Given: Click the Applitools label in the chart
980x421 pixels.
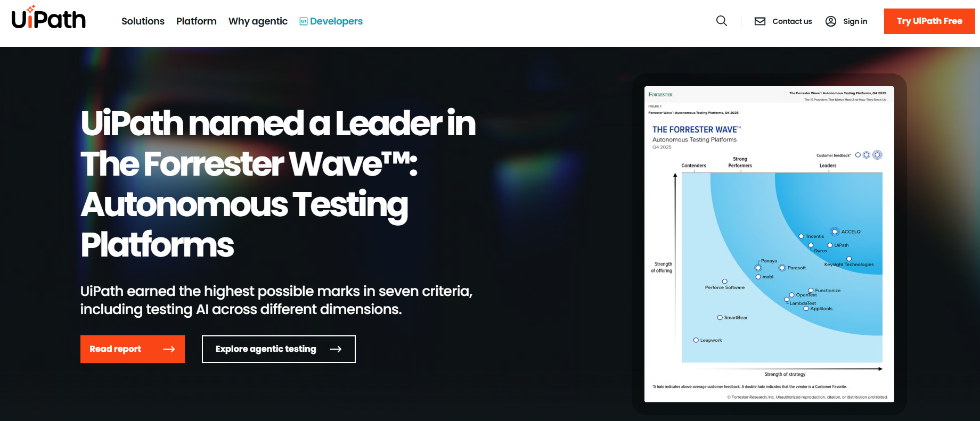Looking at the screenshot, I should tap(821, 309).
